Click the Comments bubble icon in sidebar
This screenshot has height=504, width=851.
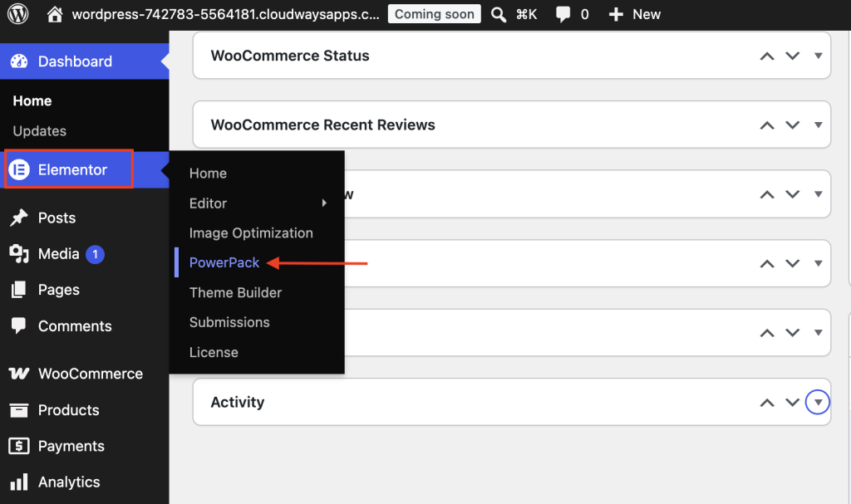click(19, 325)
